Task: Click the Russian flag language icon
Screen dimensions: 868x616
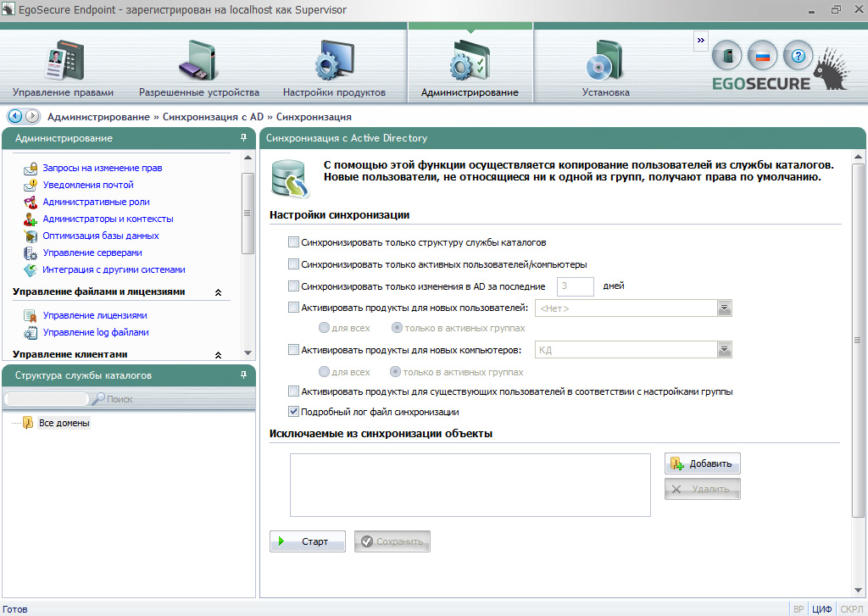Action: pyautogui.click(x=762, y=55)
